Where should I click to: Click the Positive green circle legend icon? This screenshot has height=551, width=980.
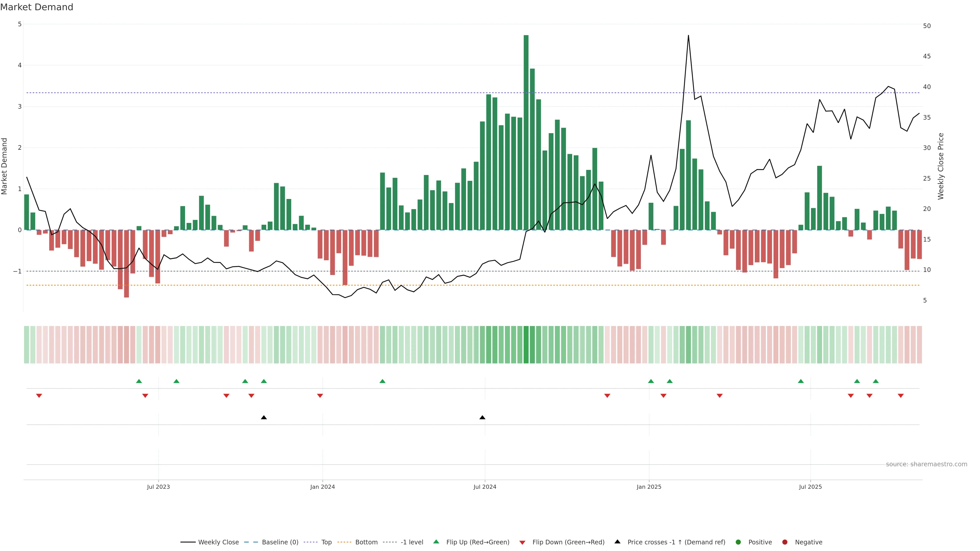pos(738,542)
